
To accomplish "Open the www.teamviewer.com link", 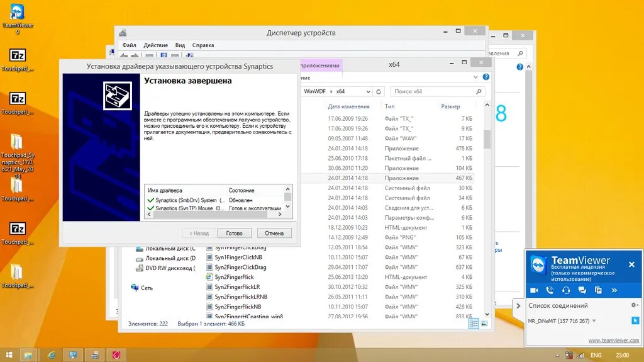I will pyautogui.click(x=613, y=340).
